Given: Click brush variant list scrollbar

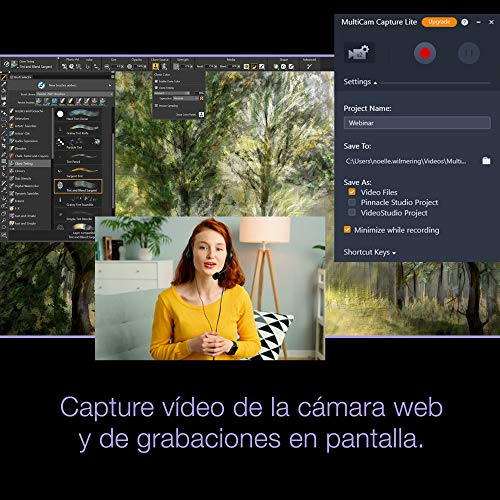Looking at the screenshot, I should 113,170.
